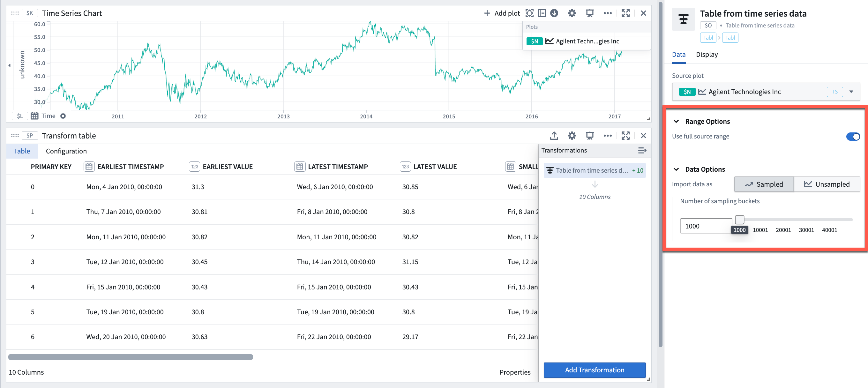The image size is (868, 388).
Task: Click the table horizontal scrollbar
Action: 131,357
